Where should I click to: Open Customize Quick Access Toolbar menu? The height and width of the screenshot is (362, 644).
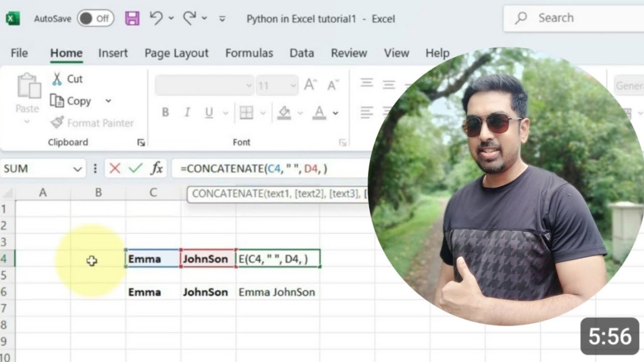(222, 19)
